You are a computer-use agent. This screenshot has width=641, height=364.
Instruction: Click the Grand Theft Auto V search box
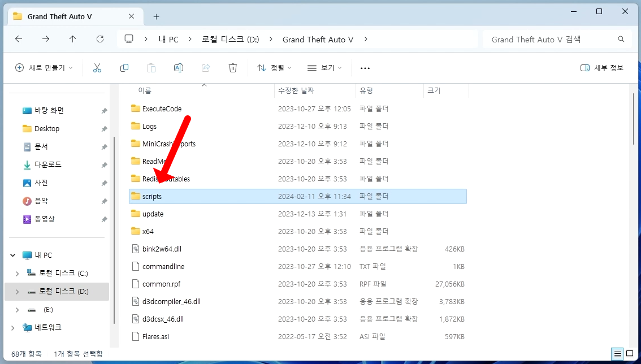(x=551, y=40)
